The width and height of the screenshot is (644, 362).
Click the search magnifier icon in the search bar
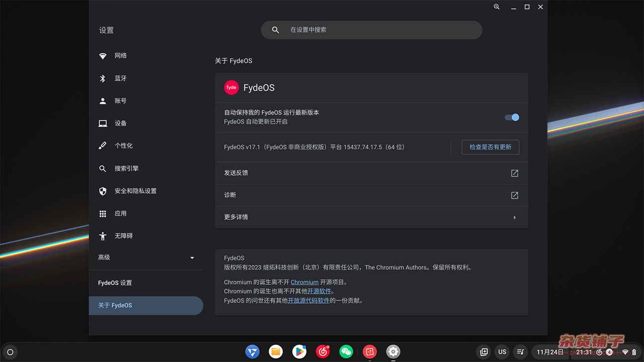275,30
